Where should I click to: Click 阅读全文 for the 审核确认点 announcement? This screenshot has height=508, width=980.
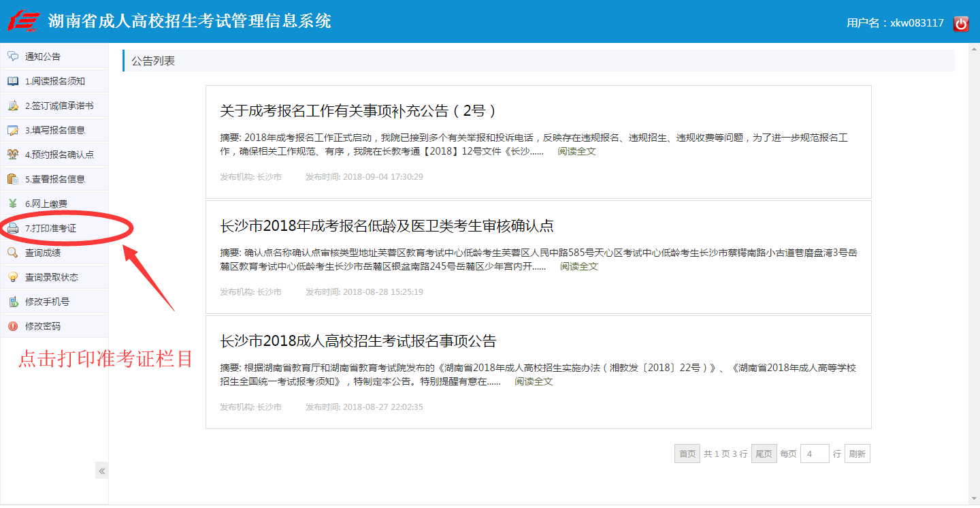click(x=579, y=266)
